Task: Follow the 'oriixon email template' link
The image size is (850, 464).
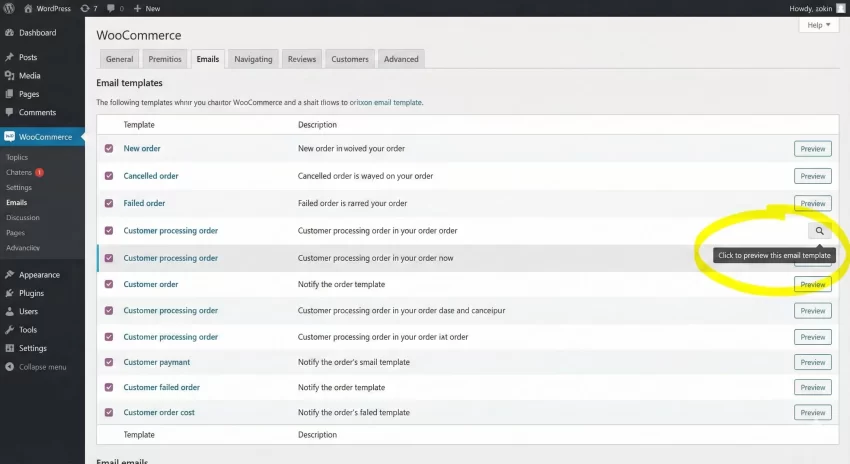Action: 385,102
